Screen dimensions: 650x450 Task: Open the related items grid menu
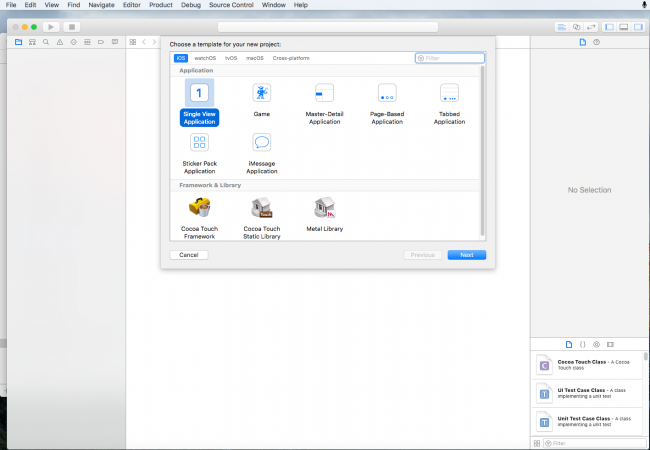coord(133,42)
